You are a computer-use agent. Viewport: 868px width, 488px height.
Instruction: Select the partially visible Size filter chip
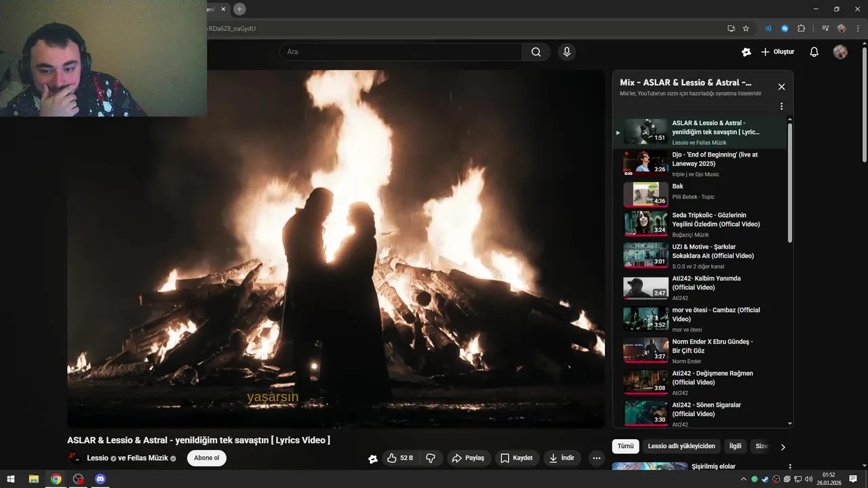pyautogui.click(x=761, y=446)
